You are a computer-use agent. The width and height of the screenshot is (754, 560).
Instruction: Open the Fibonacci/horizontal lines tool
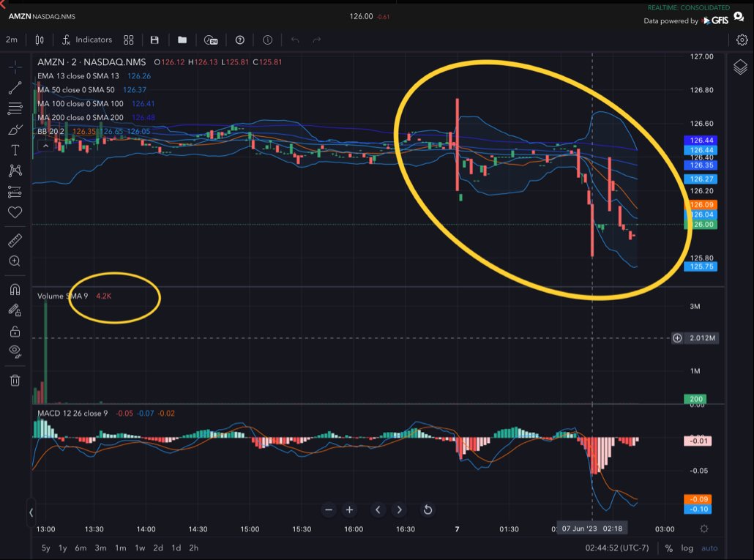pyautogui.click(x=15, y=108)
